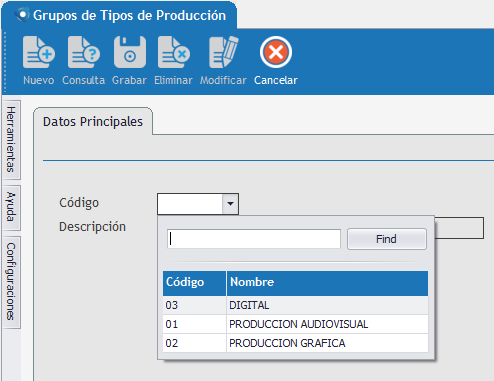
Task: Select the Eliminar delete icon
Action: [174, 52]
